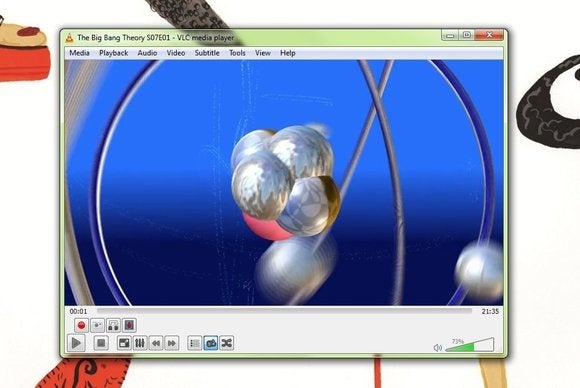Viewport: 580px width, 388px height.
Task: Toggle the loop/repeat mode button
Action: point(211,343)
